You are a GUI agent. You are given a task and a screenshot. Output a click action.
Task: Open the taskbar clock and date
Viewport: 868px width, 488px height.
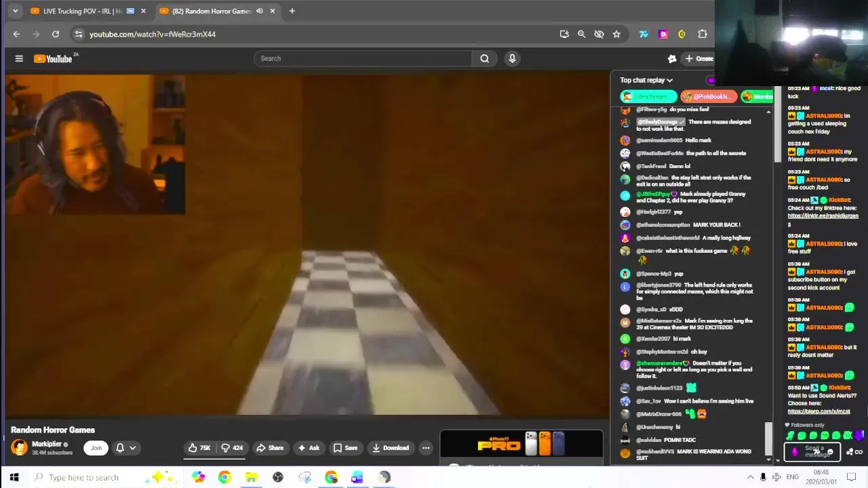tap(821, 477)
